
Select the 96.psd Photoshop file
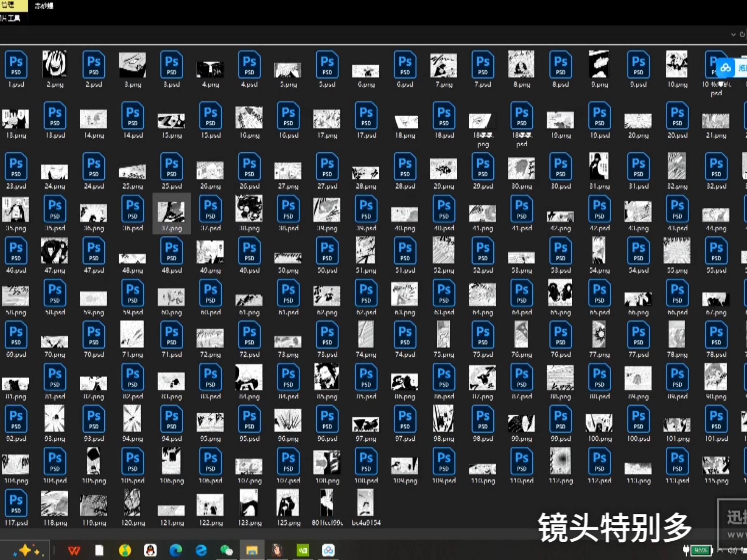coord(327,419)
